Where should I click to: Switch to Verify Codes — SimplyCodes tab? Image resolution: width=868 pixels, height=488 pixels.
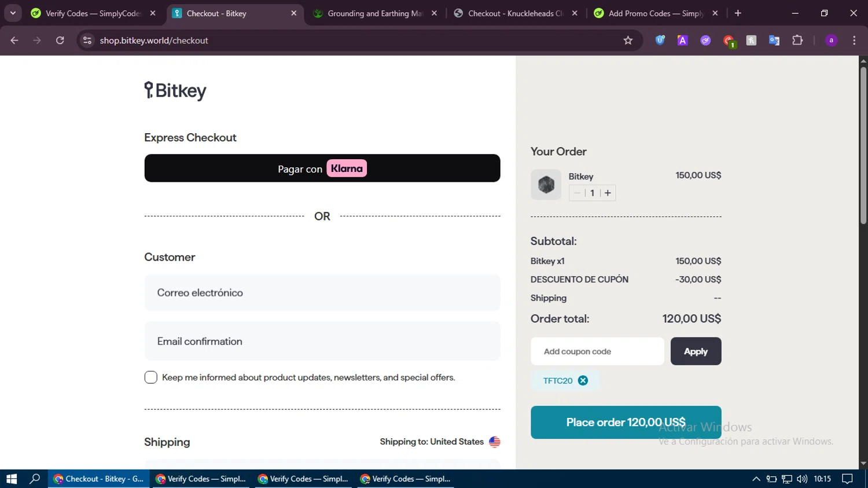click(x=93, y=13)
